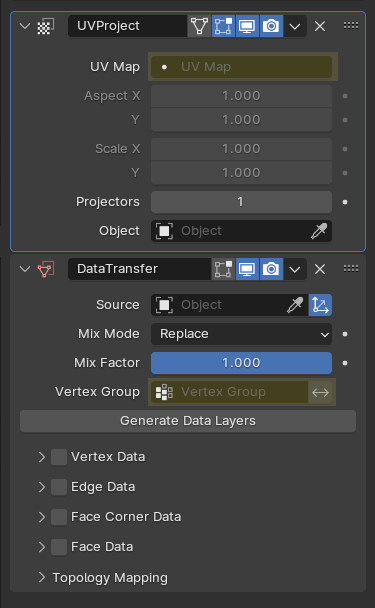Click Generate Data Layers button

click(x=188, y=421)
